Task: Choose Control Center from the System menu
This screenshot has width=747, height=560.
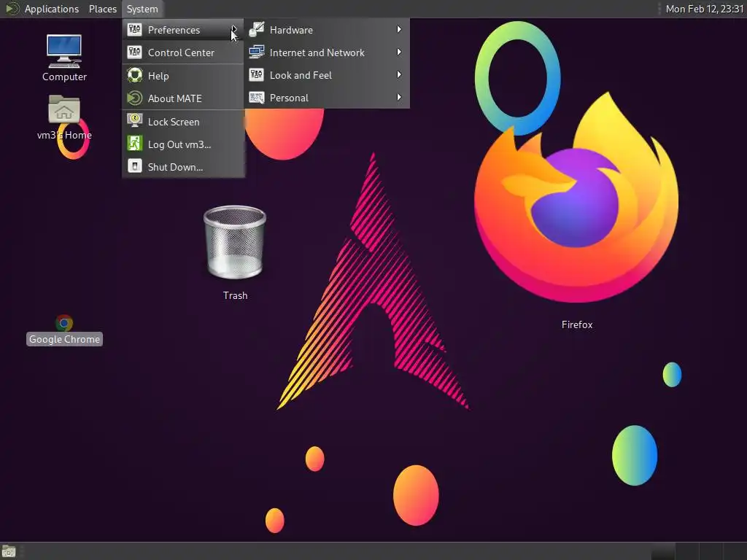Action: (x=183, y=52)
